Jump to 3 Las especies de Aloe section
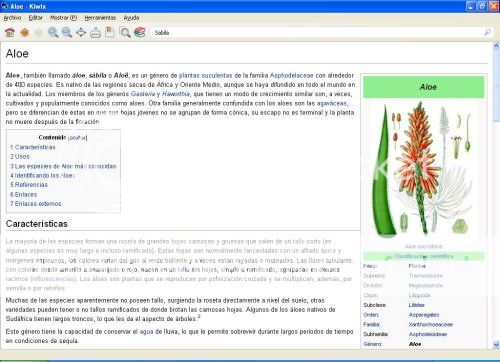500x362 pixels. tap(63, 166)
